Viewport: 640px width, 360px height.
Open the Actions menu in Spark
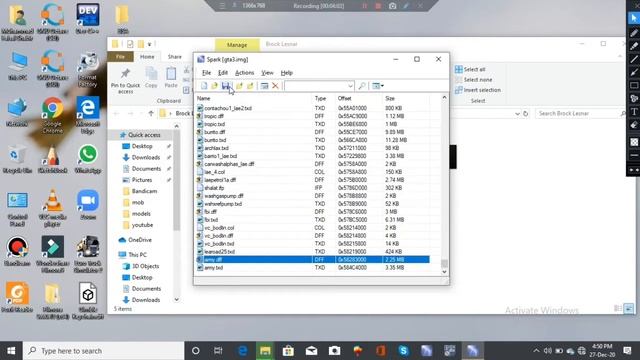(x=244, y=73)
